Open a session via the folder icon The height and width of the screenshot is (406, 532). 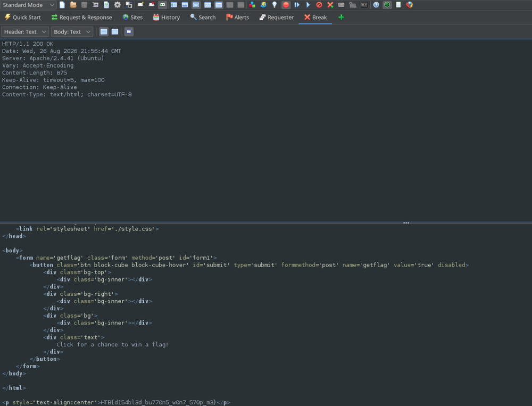(x=73, y=5)
